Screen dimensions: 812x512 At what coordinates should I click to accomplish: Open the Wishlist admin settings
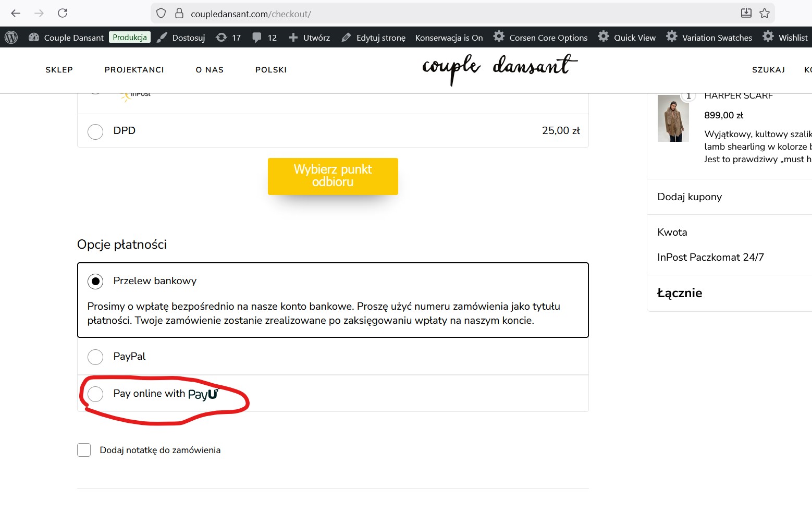coord(785,38)
